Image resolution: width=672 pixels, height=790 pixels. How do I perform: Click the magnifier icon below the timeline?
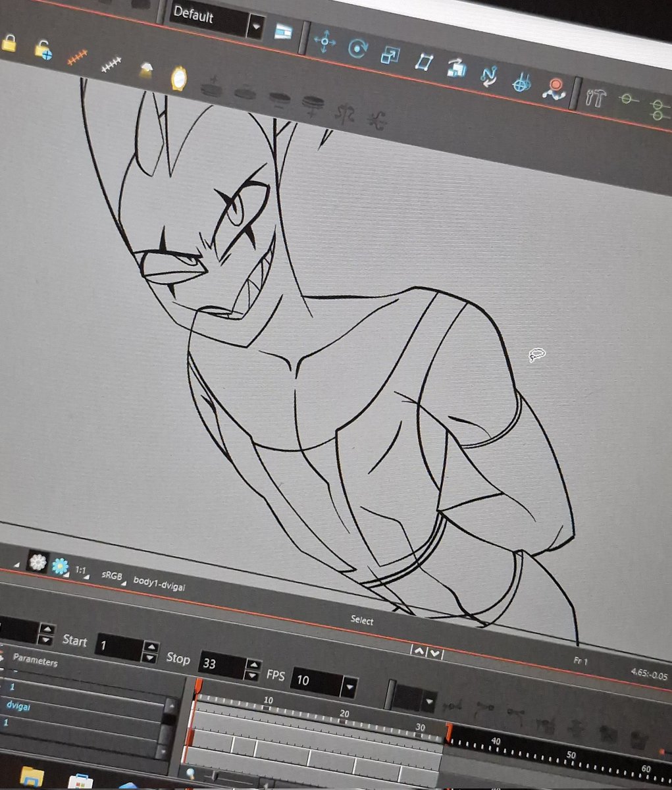191,774
